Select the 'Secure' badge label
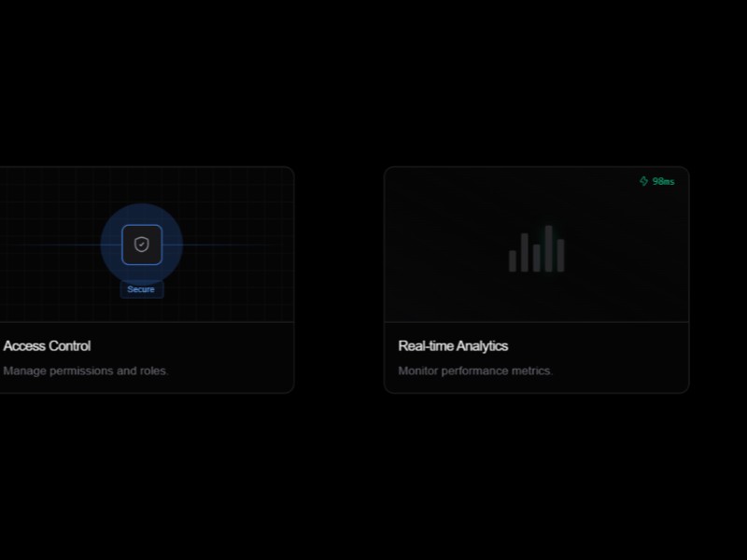Image resolution: width=747 pixels, height=560 pixels. coord(141,289)
